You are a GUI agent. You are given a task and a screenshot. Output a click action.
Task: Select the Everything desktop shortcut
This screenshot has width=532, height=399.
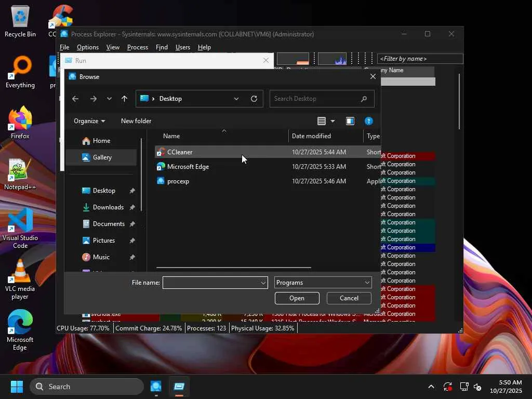tap(20, 72)
